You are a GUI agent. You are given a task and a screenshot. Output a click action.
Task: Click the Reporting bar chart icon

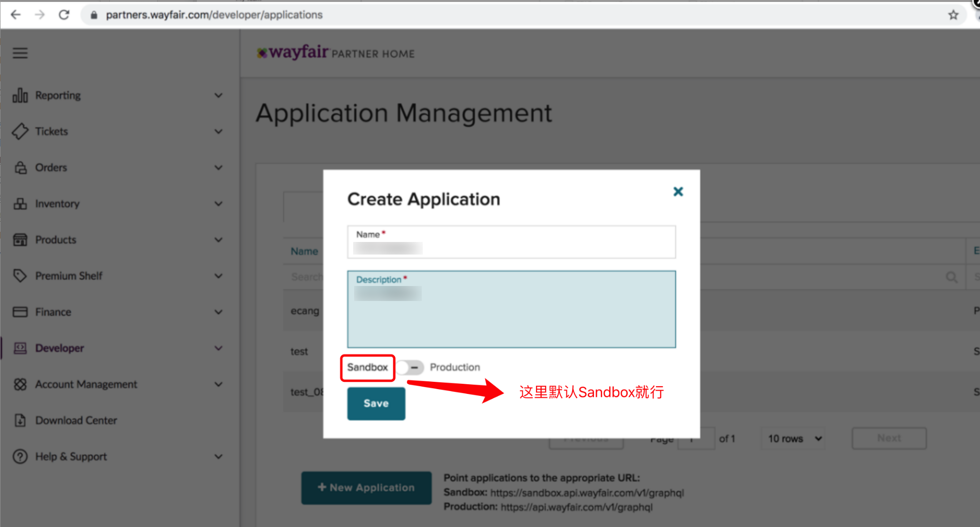(20, 95)
